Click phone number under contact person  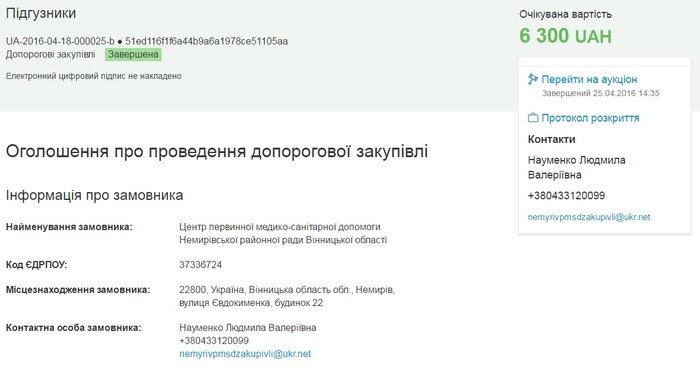[x=214, y=341]
